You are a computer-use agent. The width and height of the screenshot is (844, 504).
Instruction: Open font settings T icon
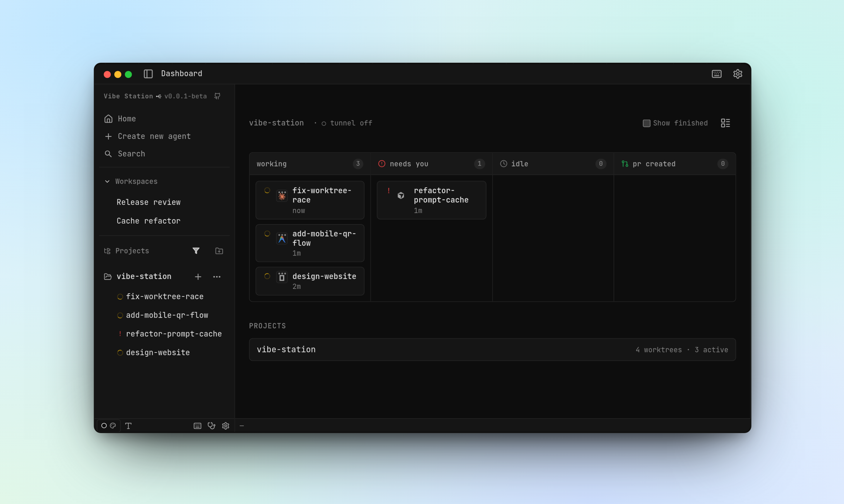point(128,426)
